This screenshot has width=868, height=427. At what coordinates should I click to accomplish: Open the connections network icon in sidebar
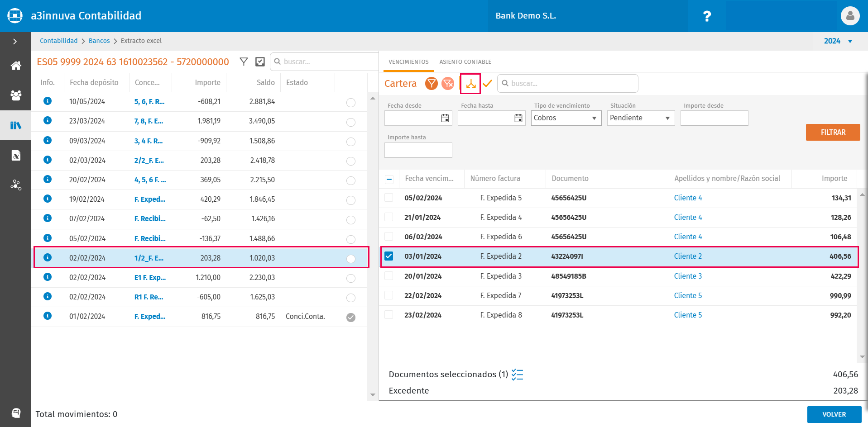coord(16,185)
